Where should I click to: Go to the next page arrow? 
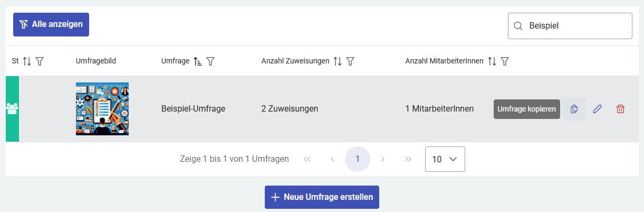(383, 159)
